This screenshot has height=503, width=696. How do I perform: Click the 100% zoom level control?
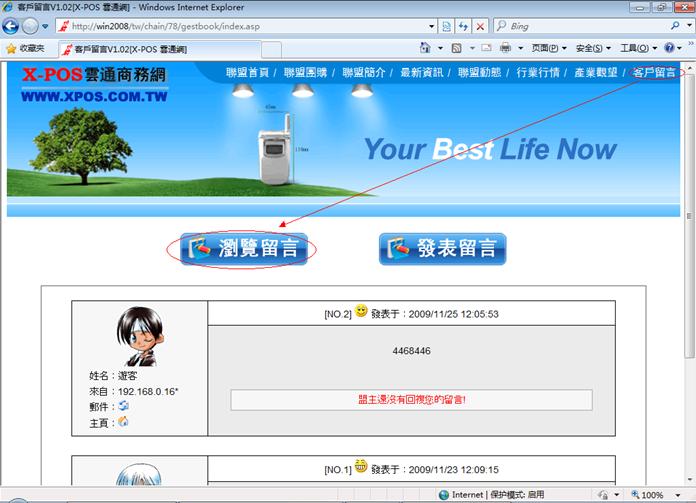[x=662, y=495]
